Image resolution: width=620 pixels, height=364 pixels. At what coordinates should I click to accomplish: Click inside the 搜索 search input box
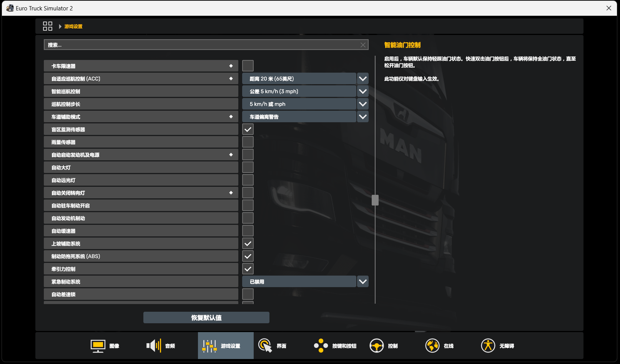pyautogui.click(x=192, y=45)
